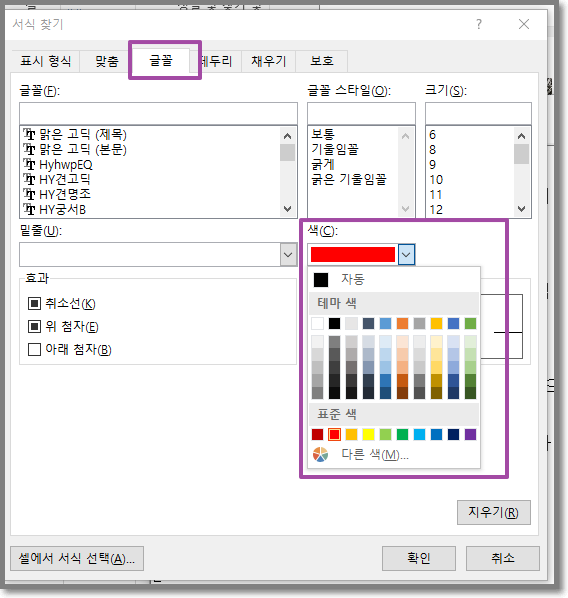Pick the standard bright red swatch
Image resolution: width=568 pixels, height=598 pixels.
point(335,434)
